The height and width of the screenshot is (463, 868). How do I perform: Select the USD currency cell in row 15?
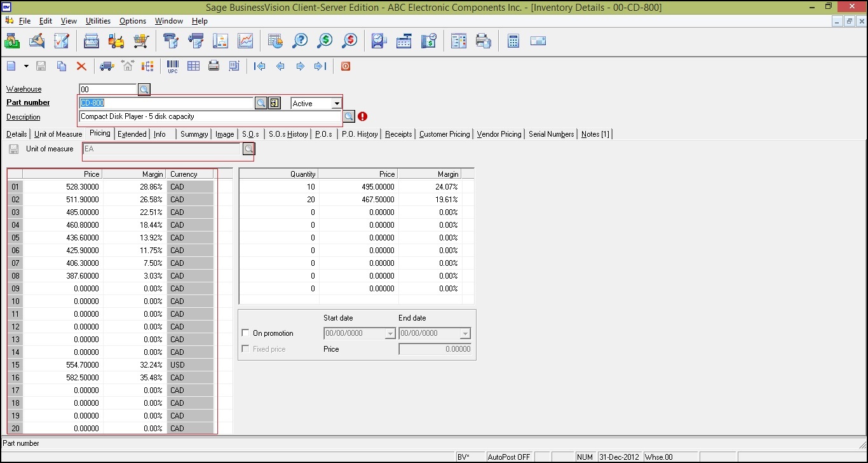tap(190, 365)
